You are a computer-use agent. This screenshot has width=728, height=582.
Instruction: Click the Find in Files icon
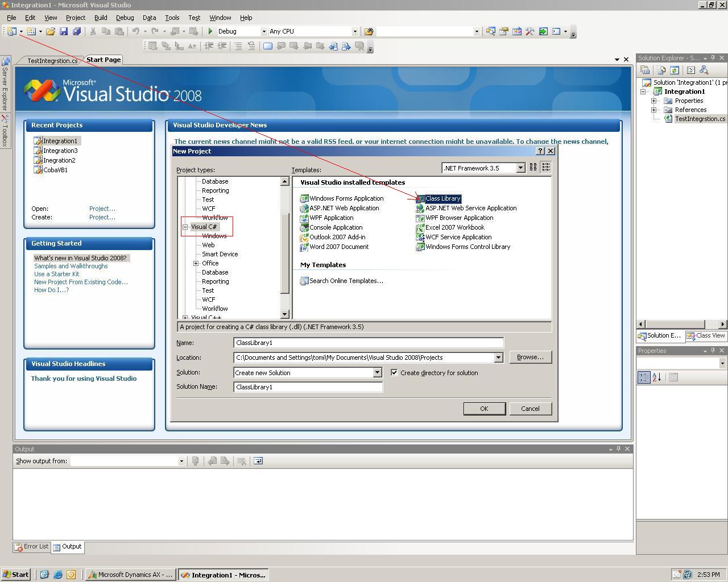pyautogui.click(x=369, y=31)
